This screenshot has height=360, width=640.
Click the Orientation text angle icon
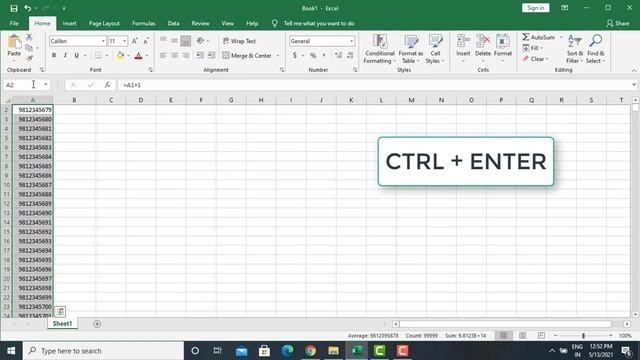click(x=200, y=41)
